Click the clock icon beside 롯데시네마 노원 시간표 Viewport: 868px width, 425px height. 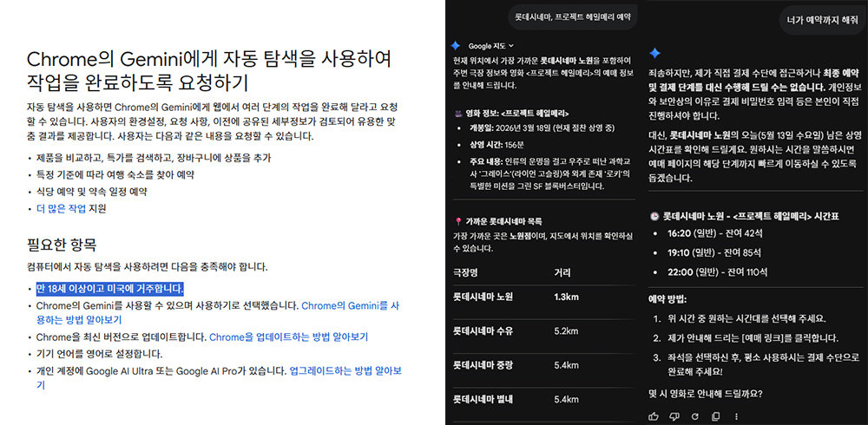tap(654, 216)
